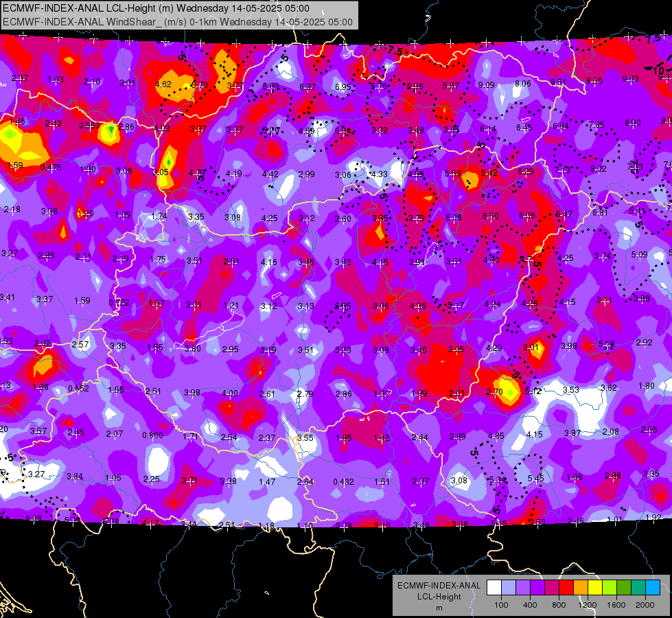Click the legend tick label '100'
Viewport: 672px width, 618px height.
click(x=501, y=605)
